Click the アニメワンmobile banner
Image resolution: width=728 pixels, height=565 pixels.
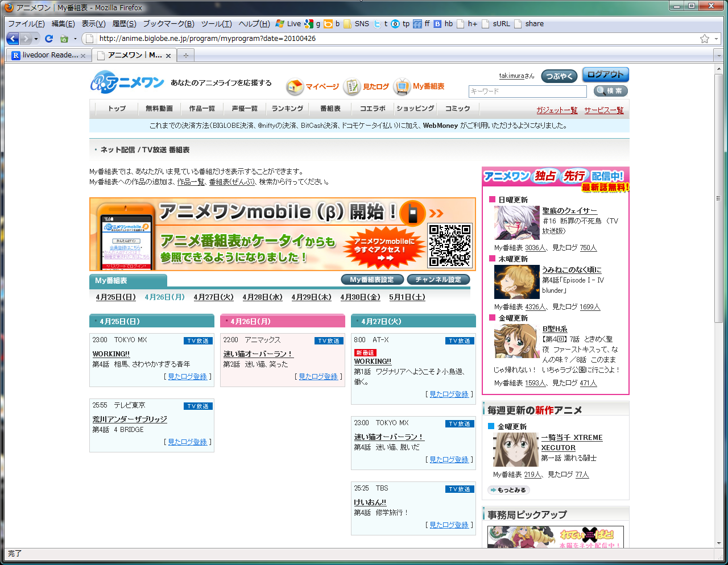click(x=283, y=234)
